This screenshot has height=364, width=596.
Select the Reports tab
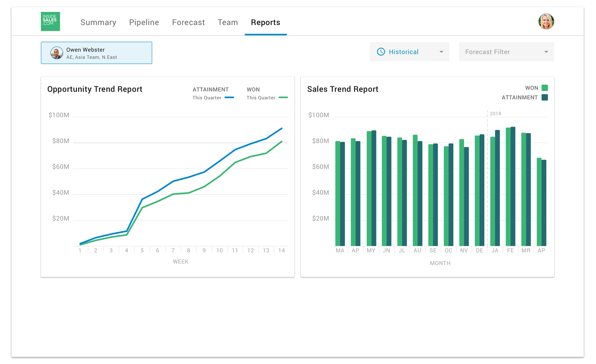pyautogui.click(x=265, y=22)
